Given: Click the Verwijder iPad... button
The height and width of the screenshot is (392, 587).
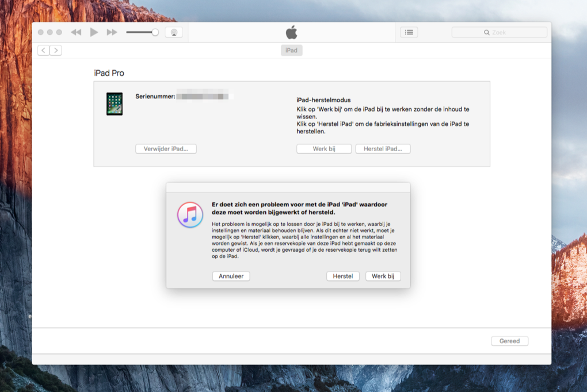Looking at the screenshot, I should [166, 149].
